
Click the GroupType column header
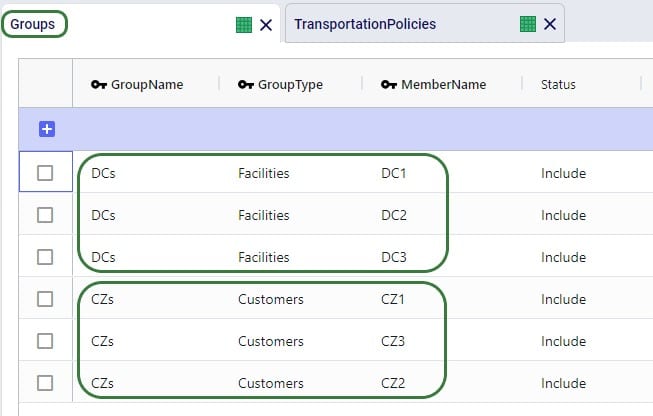[x=289, y=85]
